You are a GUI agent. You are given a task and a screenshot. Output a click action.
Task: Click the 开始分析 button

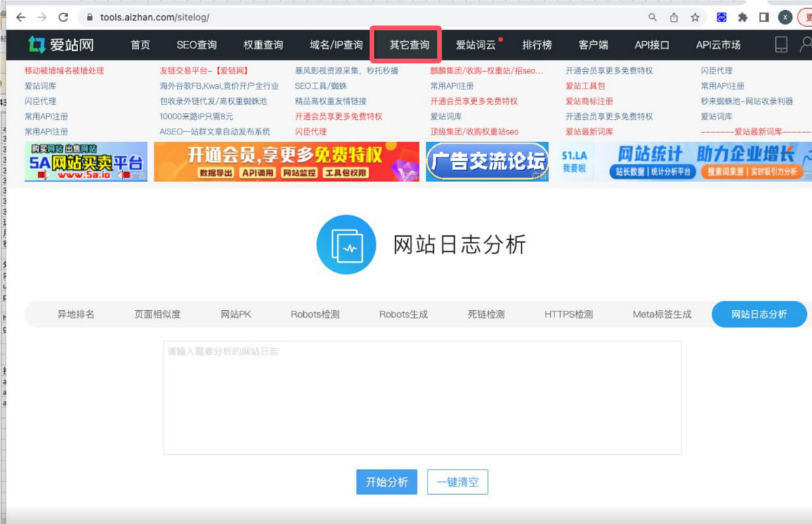coord(387,482)
